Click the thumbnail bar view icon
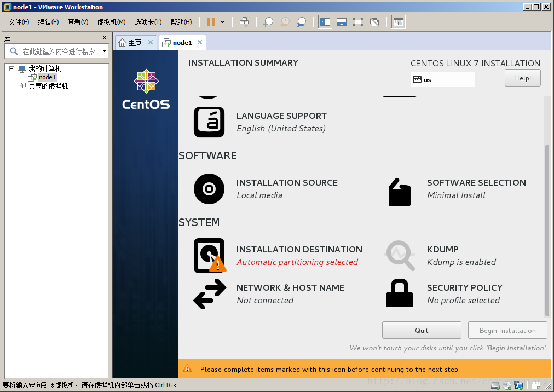This screenshot has height=392, width=554. (x=341, y=22)
